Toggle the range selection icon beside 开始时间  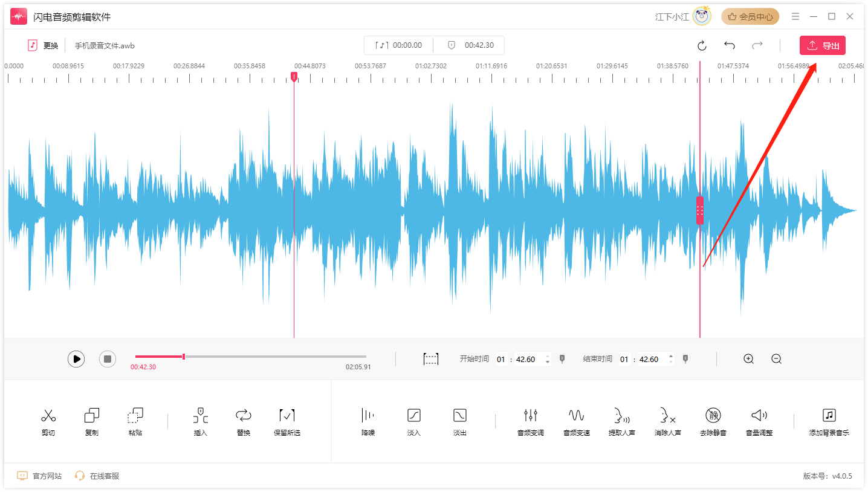pyautogui.click(x=431, y=359)
